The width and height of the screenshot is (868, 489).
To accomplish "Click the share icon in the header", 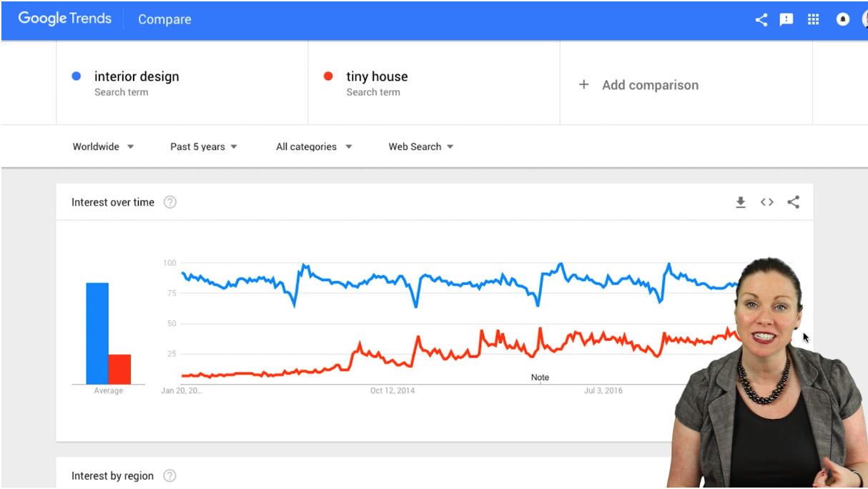I will click(761, 20).
